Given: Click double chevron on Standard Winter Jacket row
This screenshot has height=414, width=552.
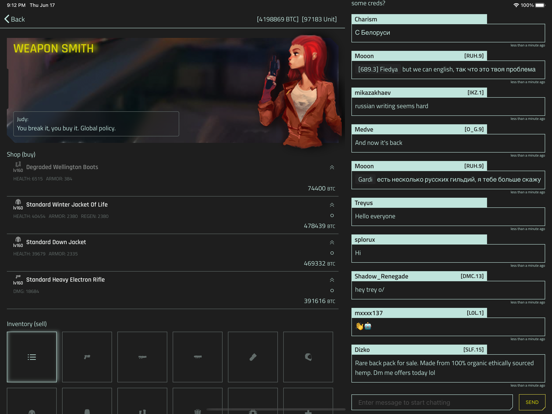Looking at the screenshot, I should pyautogui.click(x=332, y=205).
